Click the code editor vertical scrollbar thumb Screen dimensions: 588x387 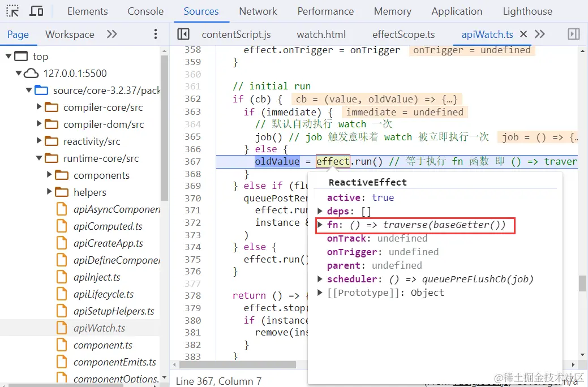coord(582,284)
